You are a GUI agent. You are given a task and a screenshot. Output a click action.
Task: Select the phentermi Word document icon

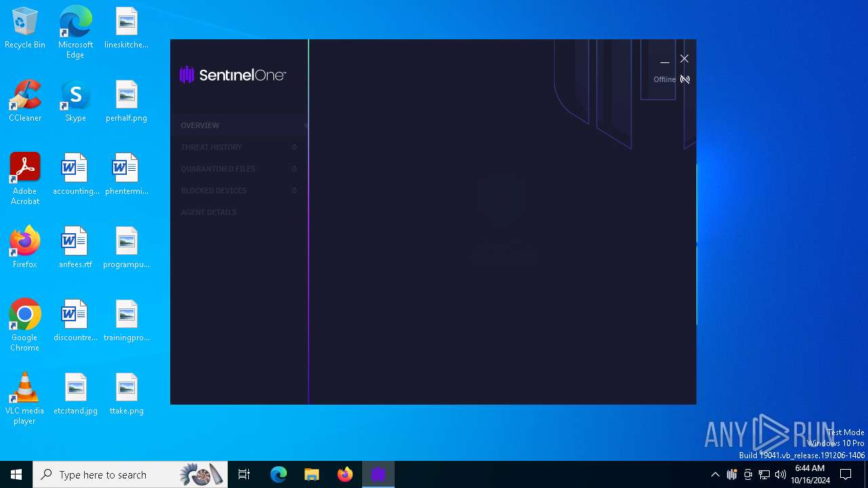[126, 175]
